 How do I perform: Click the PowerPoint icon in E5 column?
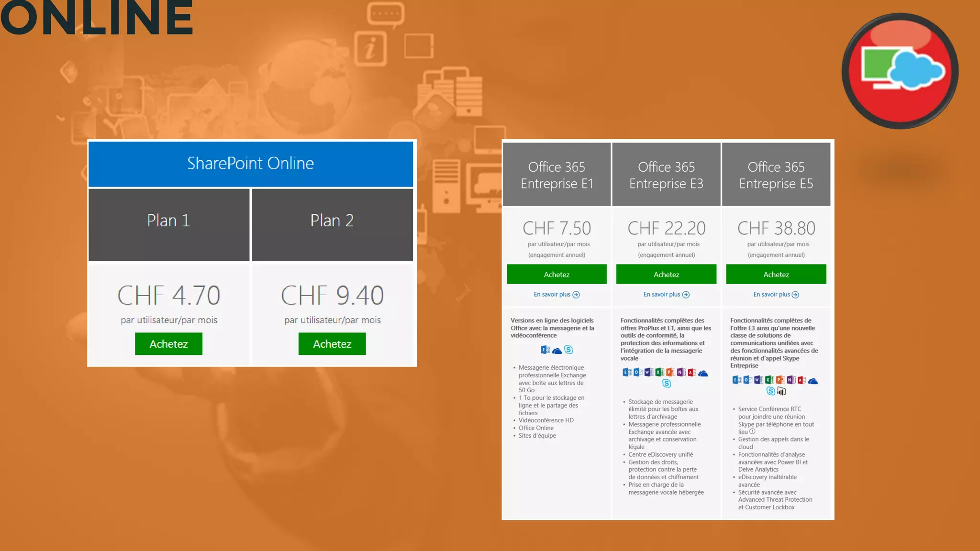tap(780, 380)
